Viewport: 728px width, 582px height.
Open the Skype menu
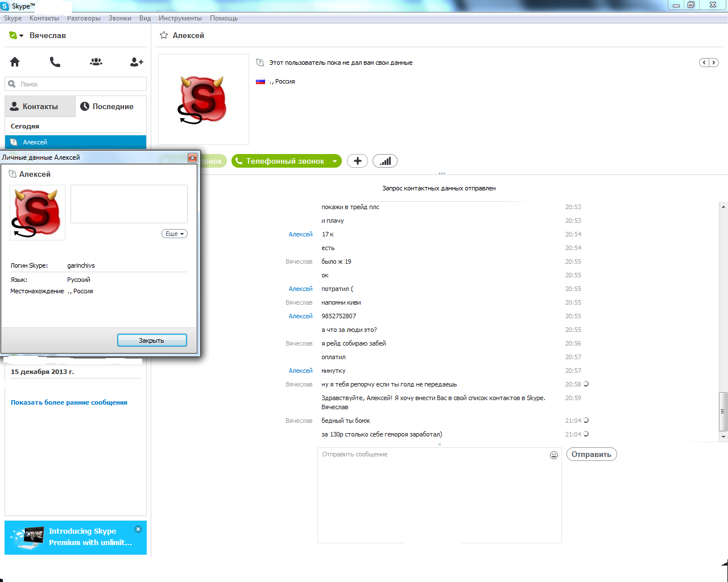coord(13,18)
